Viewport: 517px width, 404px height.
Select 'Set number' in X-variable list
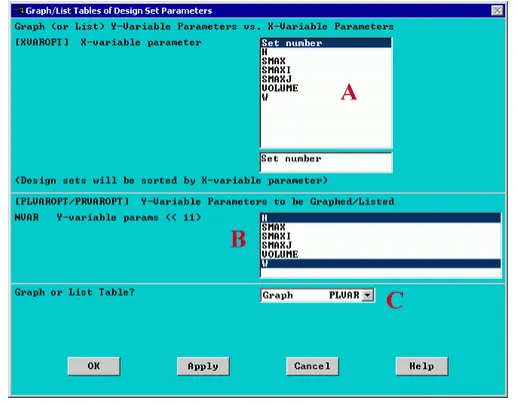pyautogui.click(x=326, y=43)
